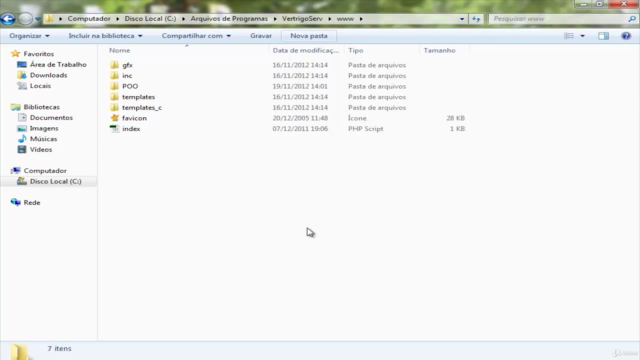640x360 pixels.
Task: Select the gfx folder icon
Action: (x=115, y=65)
